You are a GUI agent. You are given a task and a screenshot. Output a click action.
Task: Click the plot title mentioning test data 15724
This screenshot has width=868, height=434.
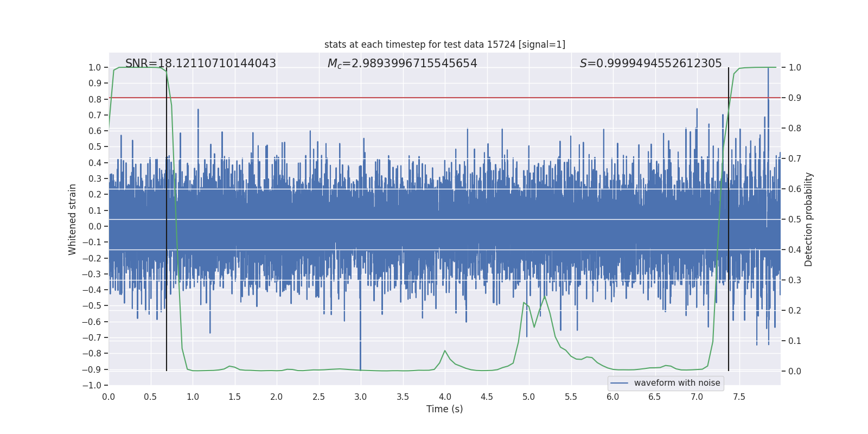click(x=444, y=44)
